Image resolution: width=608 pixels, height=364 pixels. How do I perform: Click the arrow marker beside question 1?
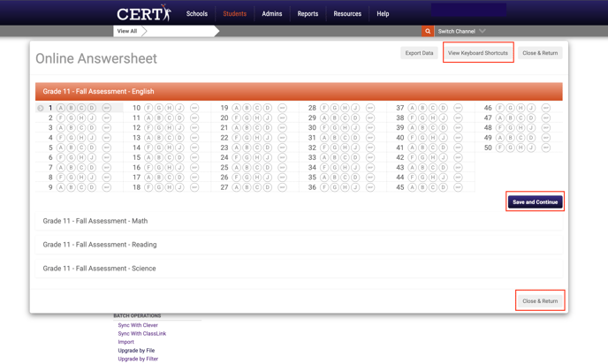pyautogui.click(x=41, y=109)
